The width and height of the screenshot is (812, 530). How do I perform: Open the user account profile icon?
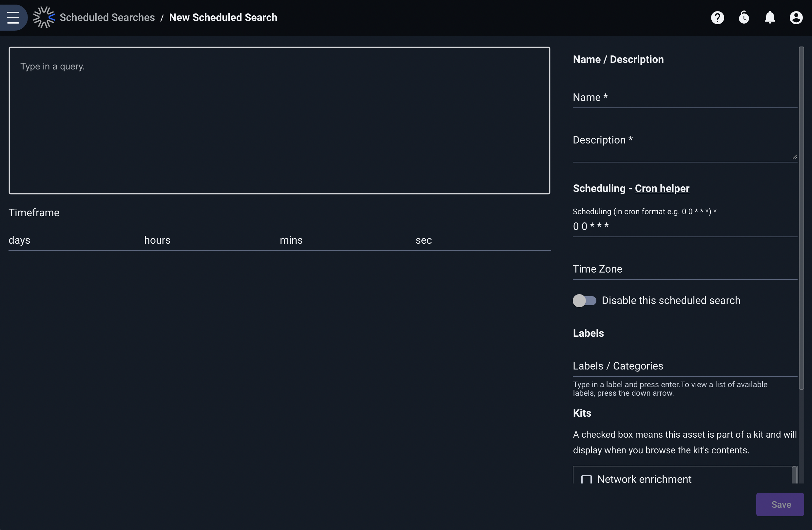point(796,17)
